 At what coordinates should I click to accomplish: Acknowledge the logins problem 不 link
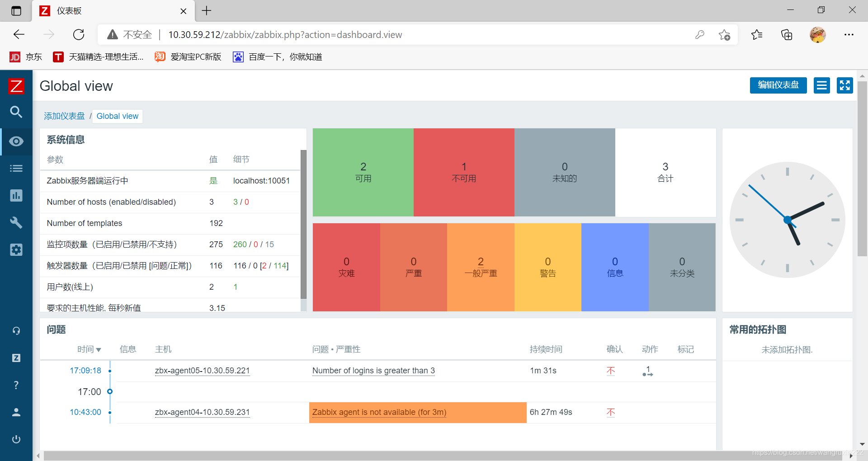point(611,371)
